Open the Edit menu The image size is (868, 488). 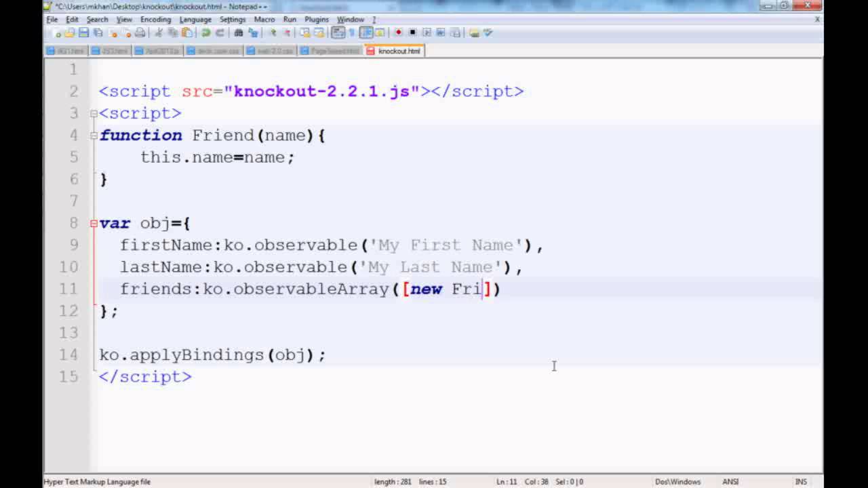coord(72,20)
